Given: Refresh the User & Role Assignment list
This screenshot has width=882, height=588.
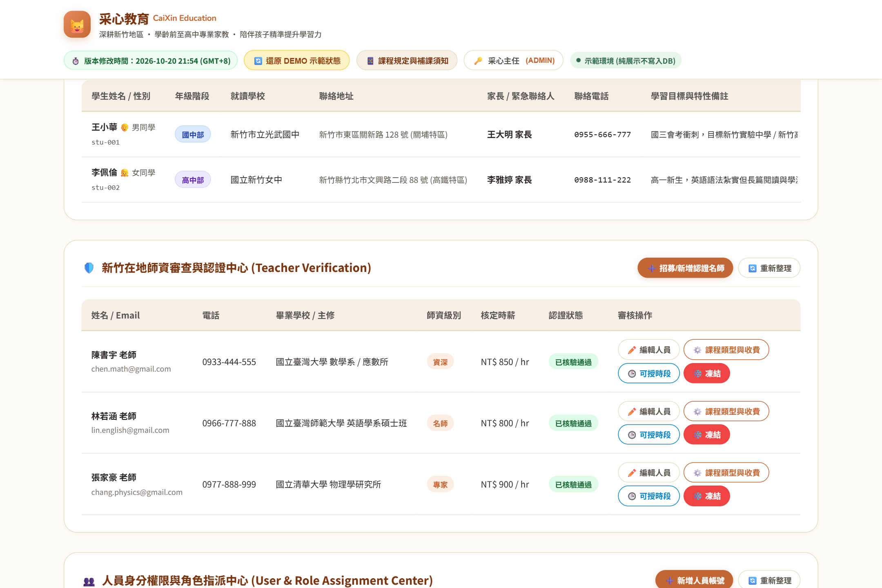Looking at the screenshot, I should pos(769,580).
